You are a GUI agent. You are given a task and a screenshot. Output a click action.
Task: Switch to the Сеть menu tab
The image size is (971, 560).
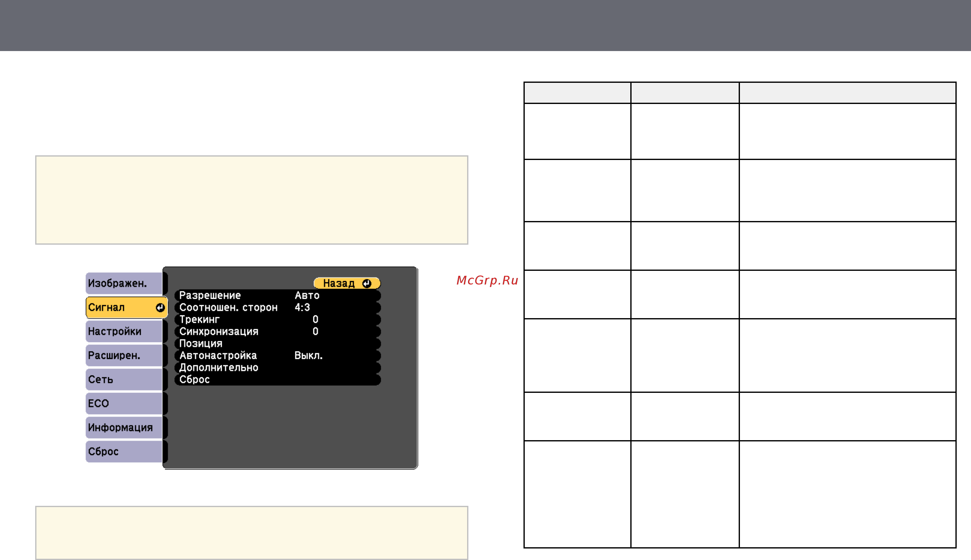[x=124, y=380]
